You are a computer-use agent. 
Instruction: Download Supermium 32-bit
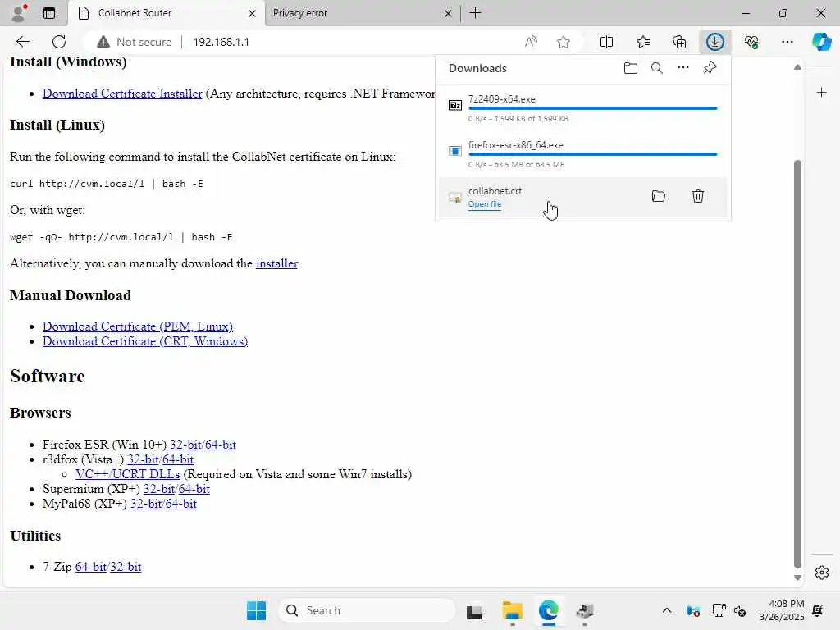tap(159, 489)
